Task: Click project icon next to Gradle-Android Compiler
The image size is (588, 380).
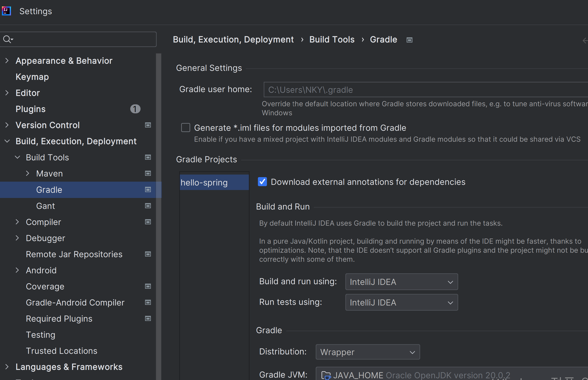Action: coord(148,302)
